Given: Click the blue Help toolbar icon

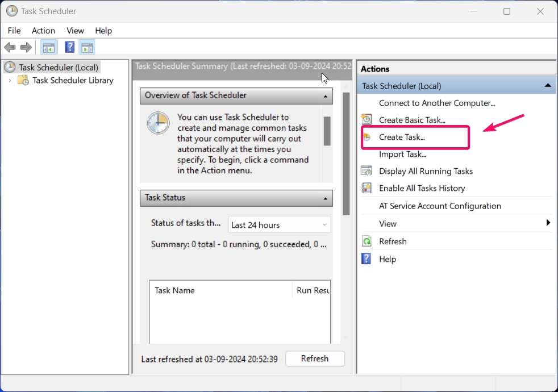Looking at the screenshot, I should (x=70, y=47).
